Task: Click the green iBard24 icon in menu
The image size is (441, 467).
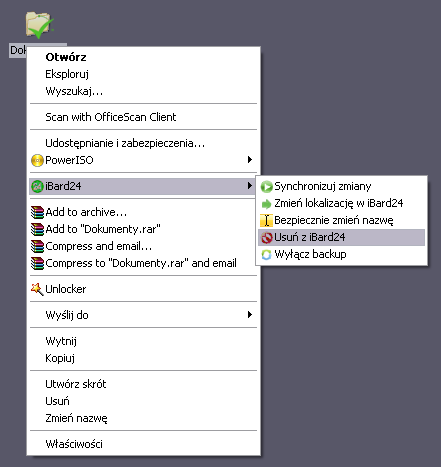Action: (x=37, y=186)
